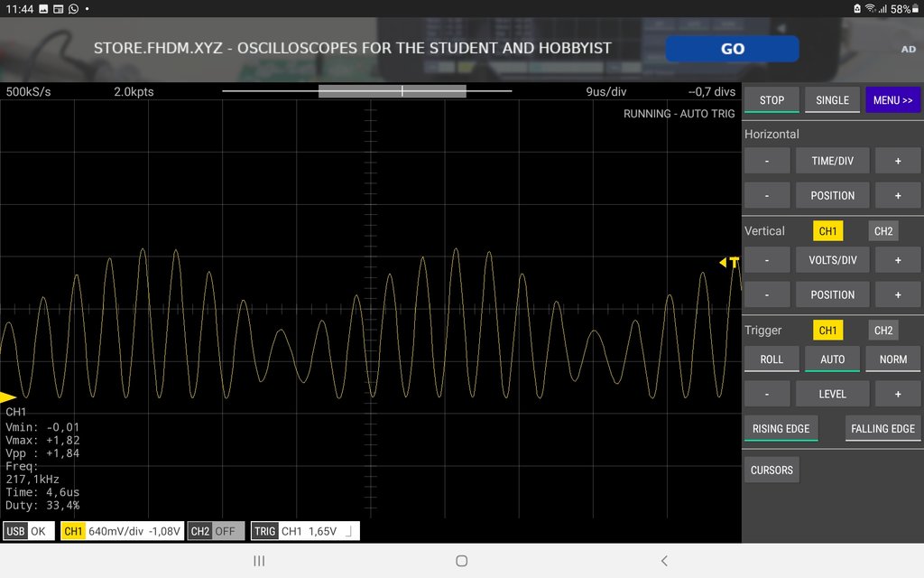Tap Android back button
Image resolution: width=924 pixels, height=578 pixels.
tap(664, 560)
